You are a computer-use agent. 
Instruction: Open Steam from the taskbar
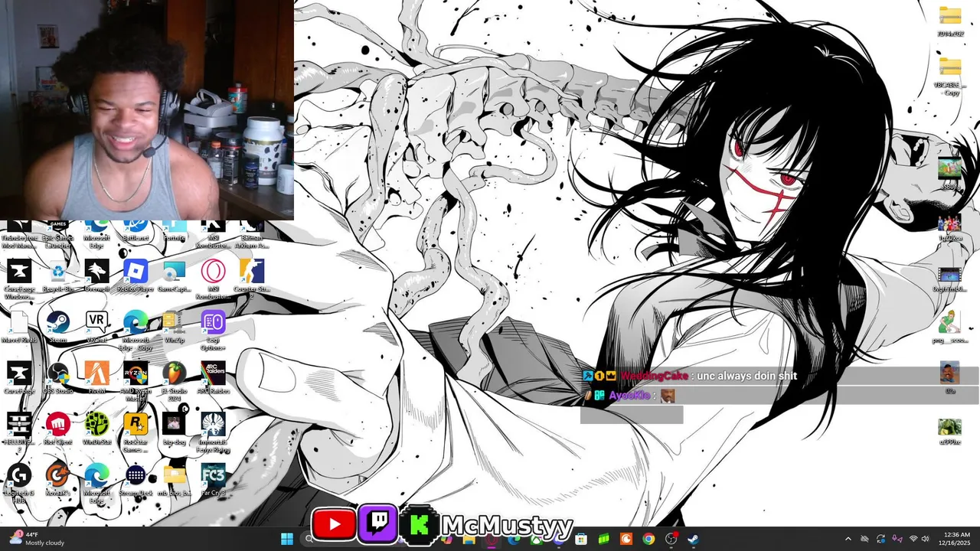[x=694, y=539]
